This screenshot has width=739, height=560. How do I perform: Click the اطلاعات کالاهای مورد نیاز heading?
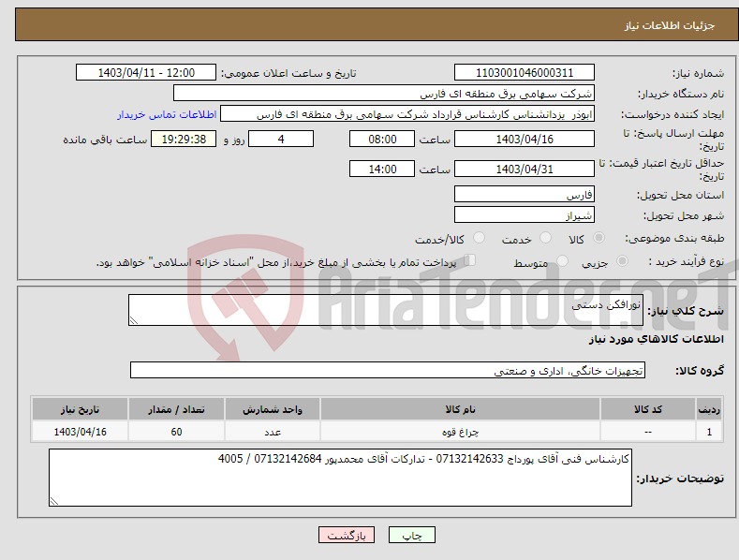click(x=656, y=339)
